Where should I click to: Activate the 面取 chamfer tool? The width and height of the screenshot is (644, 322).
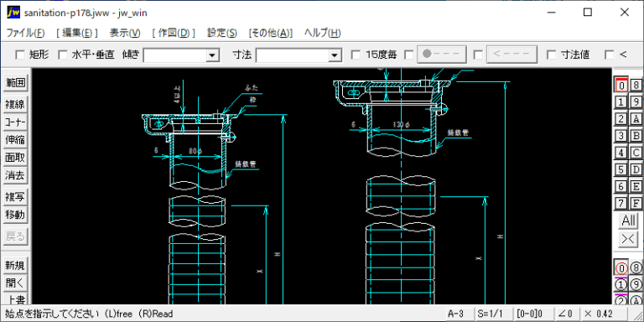(x=15, y=158)
